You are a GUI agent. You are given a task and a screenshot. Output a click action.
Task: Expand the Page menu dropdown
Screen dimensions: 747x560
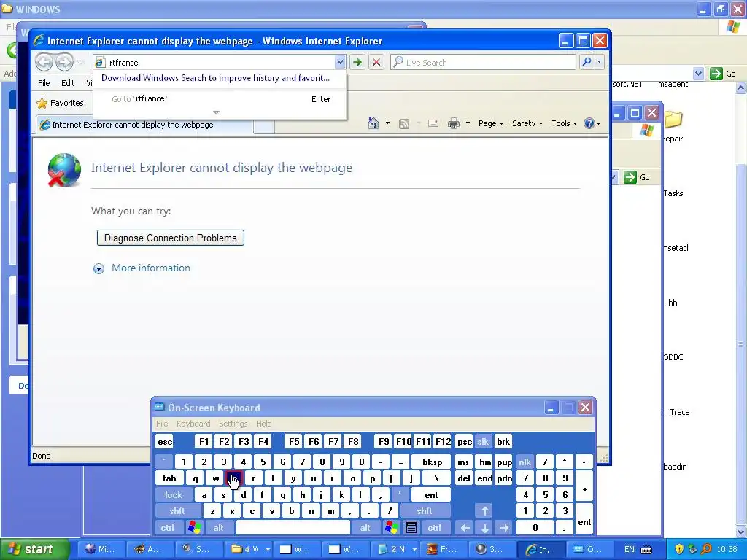[x=491, y=123]
